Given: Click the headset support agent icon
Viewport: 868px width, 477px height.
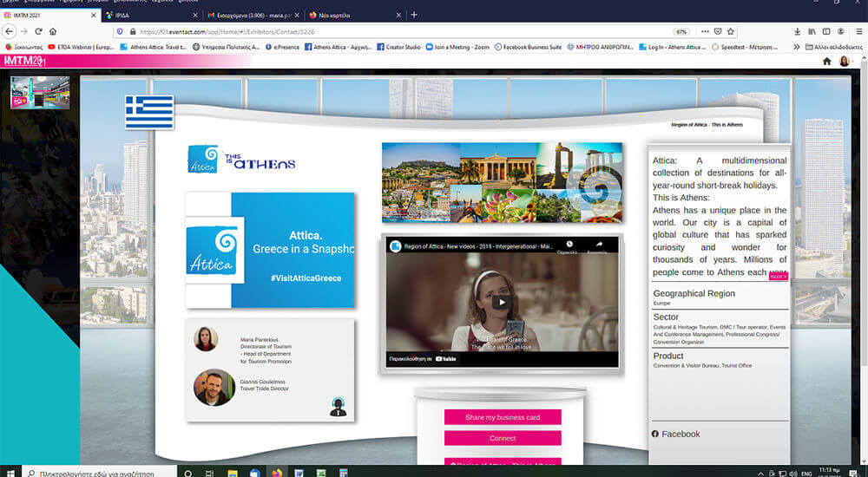Looking at the screenshot, I should (338, 407).
